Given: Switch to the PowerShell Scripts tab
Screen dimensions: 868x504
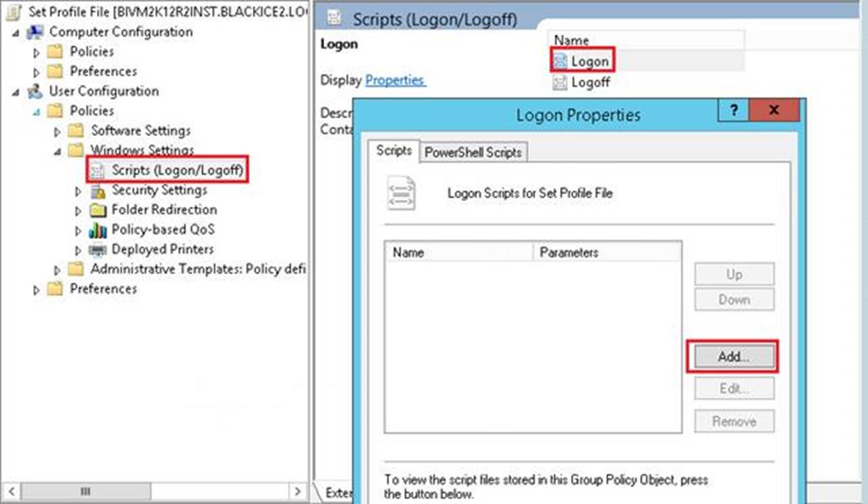Looking at the screenshot, I should 473,152.
